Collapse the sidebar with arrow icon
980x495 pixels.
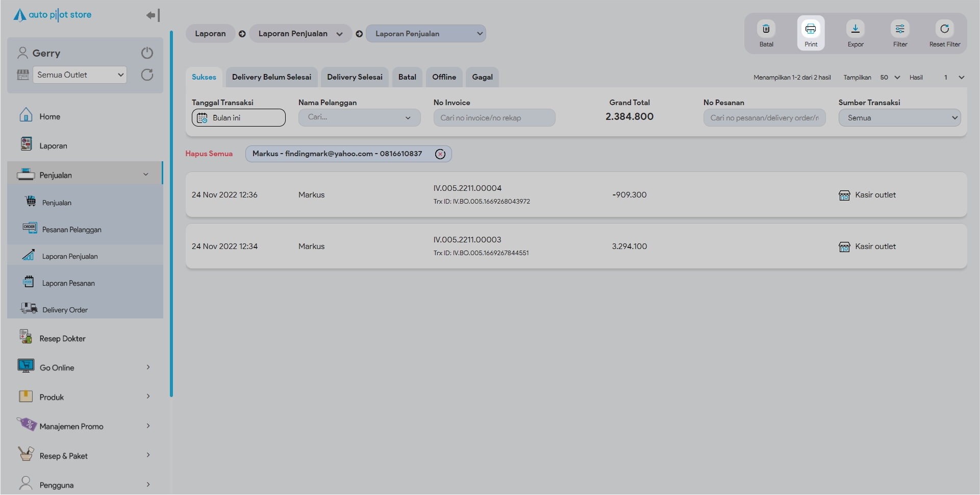coord(153,15)
